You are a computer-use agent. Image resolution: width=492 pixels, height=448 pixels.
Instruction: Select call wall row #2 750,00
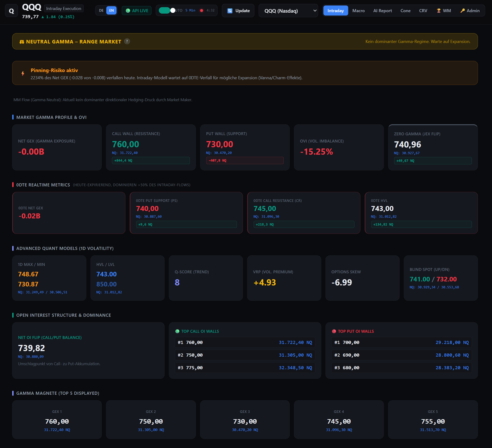[245, 355]
